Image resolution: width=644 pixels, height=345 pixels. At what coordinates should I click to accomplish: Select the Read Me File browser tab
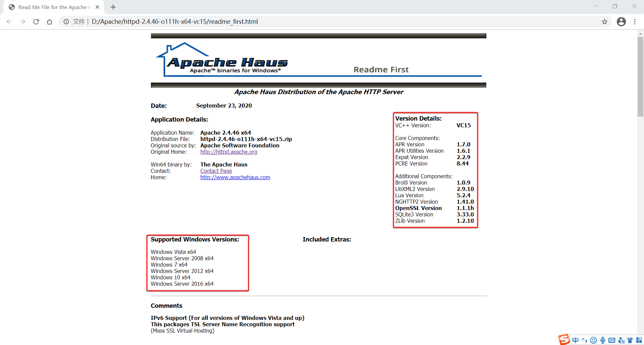point(54,7)
